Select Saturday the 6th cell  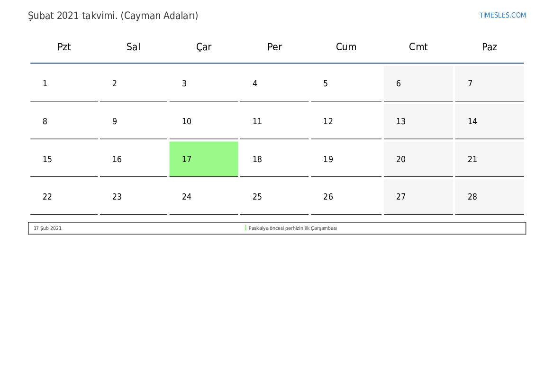pos(418,84)
